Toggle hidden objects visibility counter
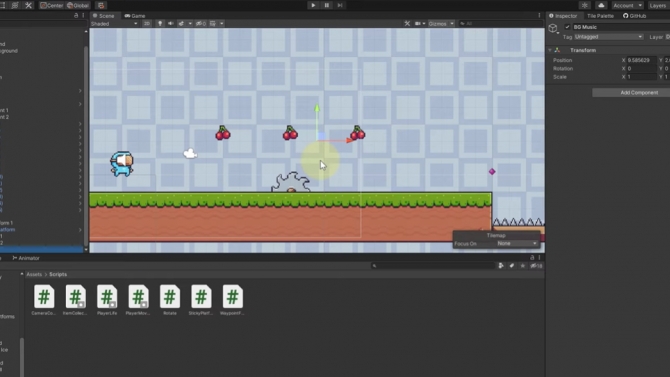This screenshot has height=377, width=670. tap(201, 24)
